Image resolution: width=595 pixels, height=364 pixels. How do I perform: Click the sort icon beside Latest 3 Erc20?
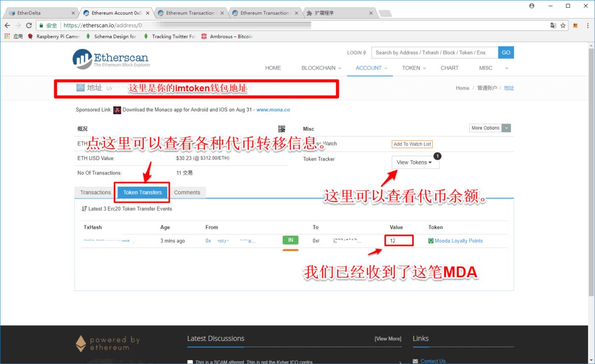pyautogui.click(x=84, y=209)
